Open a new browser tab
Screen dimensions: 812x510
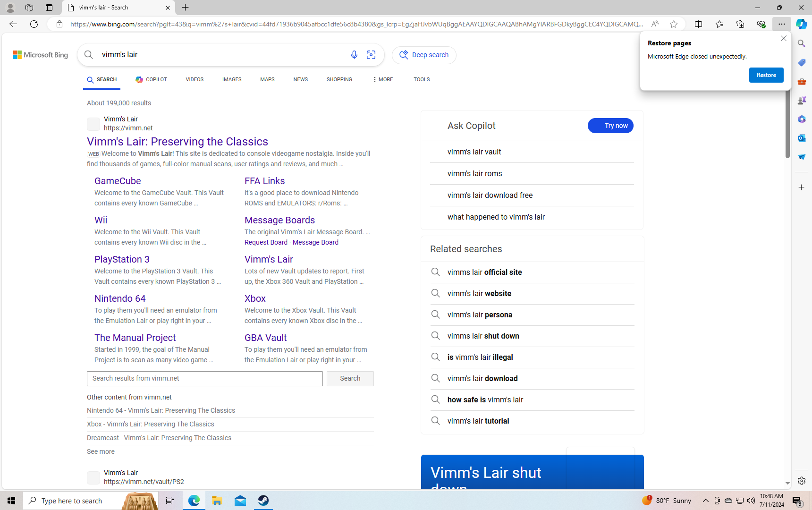186,8
